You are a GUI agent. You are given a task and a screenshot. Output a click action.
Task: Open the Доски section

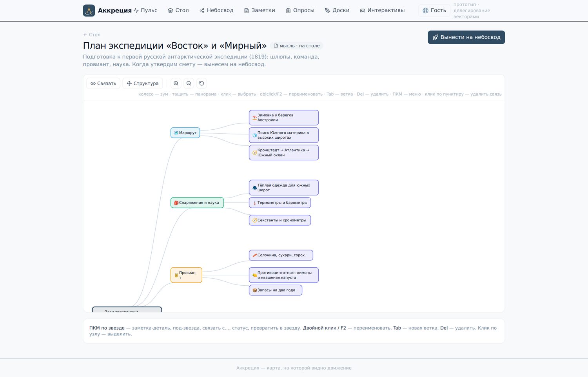[337, 11]
